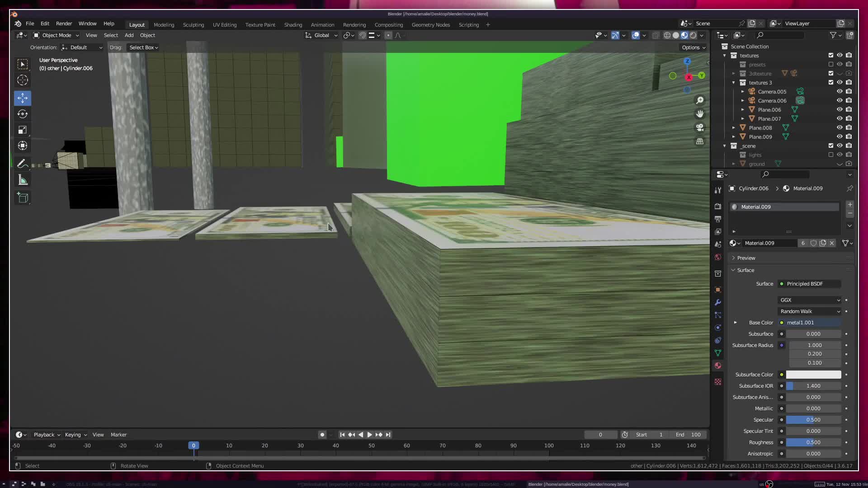
Task: Open the Render menu
Action: tap(64, 23)
